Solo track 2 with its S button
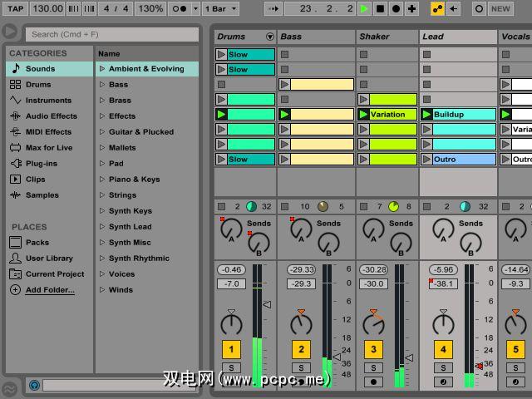 pyautogui.click(x=302, y=367)
